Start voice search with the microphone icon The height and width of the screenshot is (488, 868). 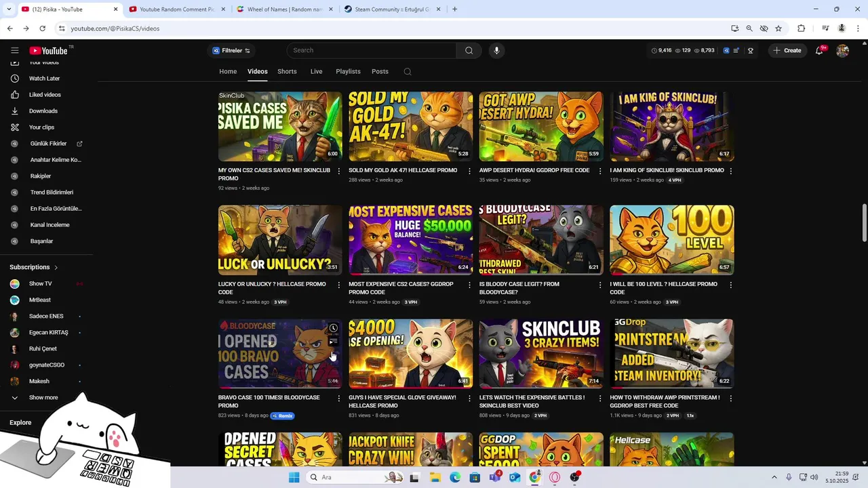point(496,50)
